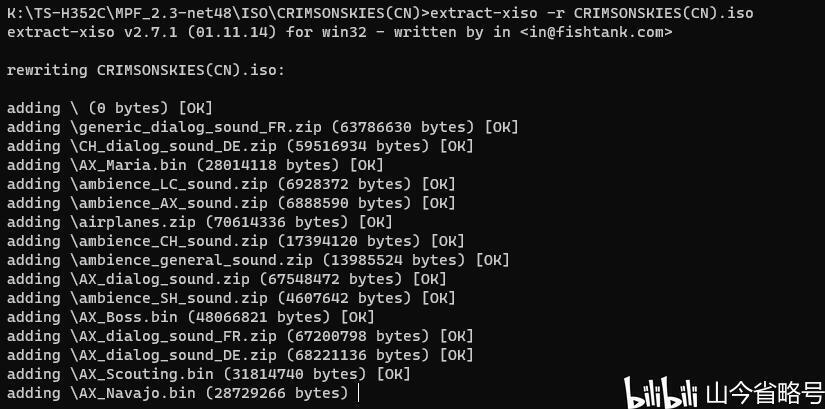825x409 pixels.
Task: Click the extract-xiso v2.7.1 version text
Action: (82, 32)
